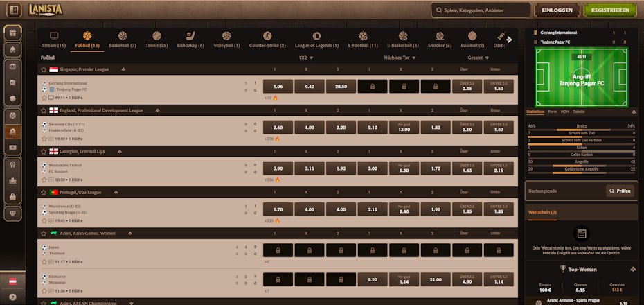Image resolution: width=644 pixels, height=305 pixels.
Task: Open field tracker icon for Meshakhte Tkibuli match
Action: coord(51,180)
